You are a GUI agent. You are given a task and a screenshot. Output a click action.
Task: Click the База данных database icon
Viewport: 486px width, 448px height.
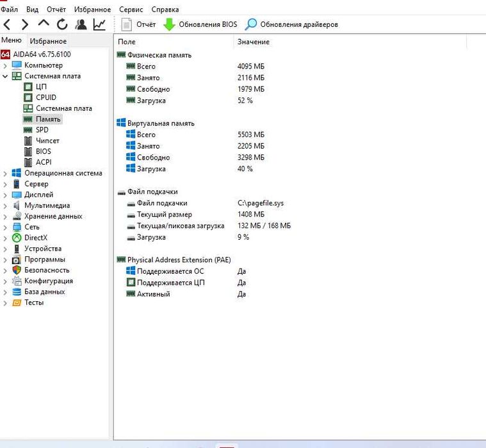click(17, 292)
